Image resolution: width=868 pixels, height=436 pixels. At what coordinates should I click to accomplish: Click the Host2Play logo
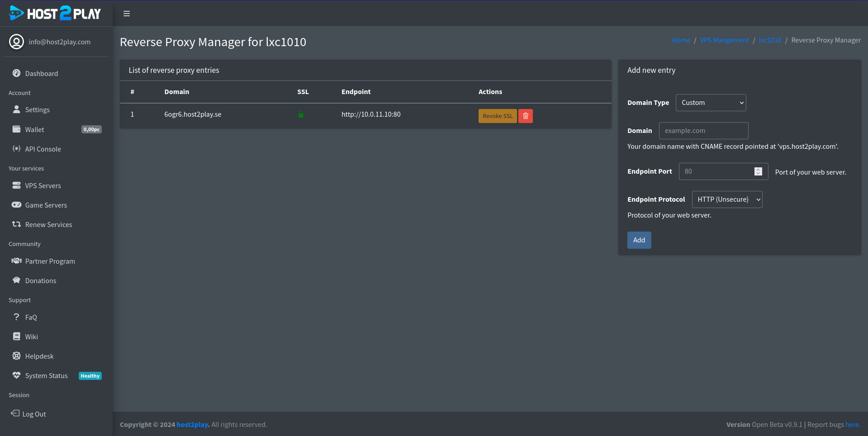55,13
